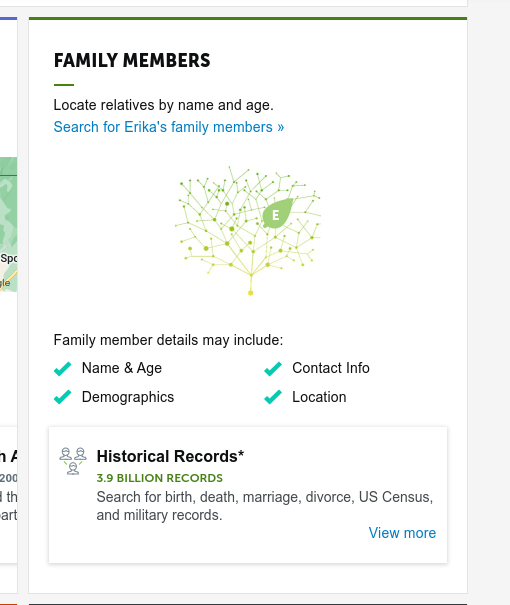Click the Historical Records heading

click(170, 456)
